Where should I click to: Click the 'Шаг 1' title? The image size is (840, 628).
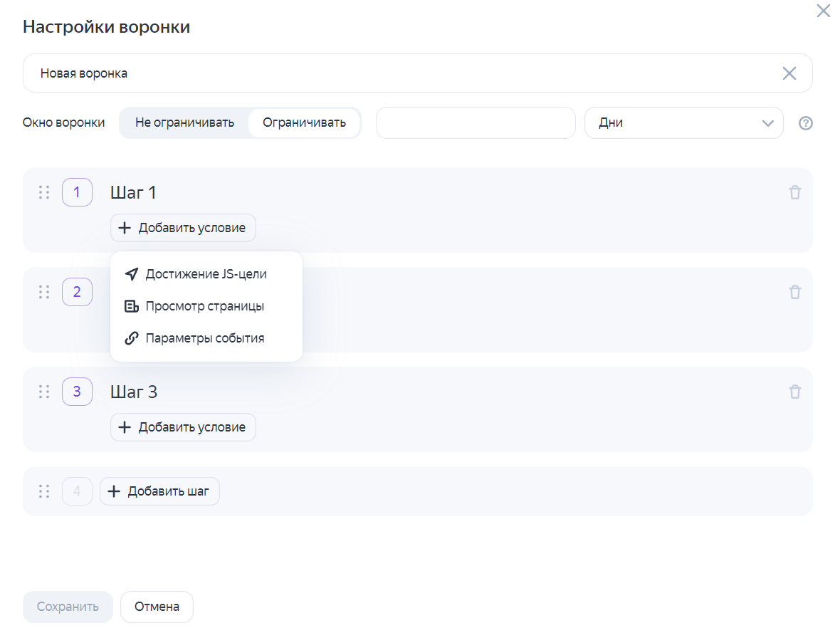tap(133, 192)
